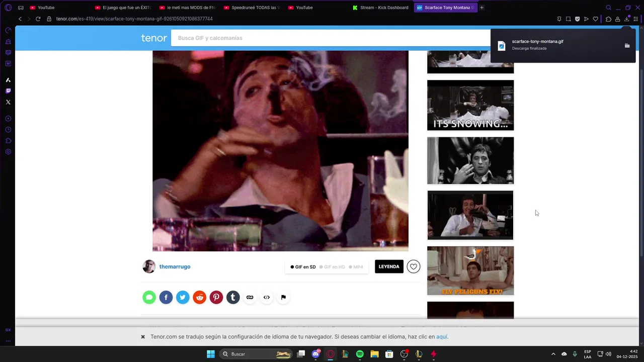Copy GIF link with chain icon
The height and width of the screenshot is (362, 644).
point(250,297)
